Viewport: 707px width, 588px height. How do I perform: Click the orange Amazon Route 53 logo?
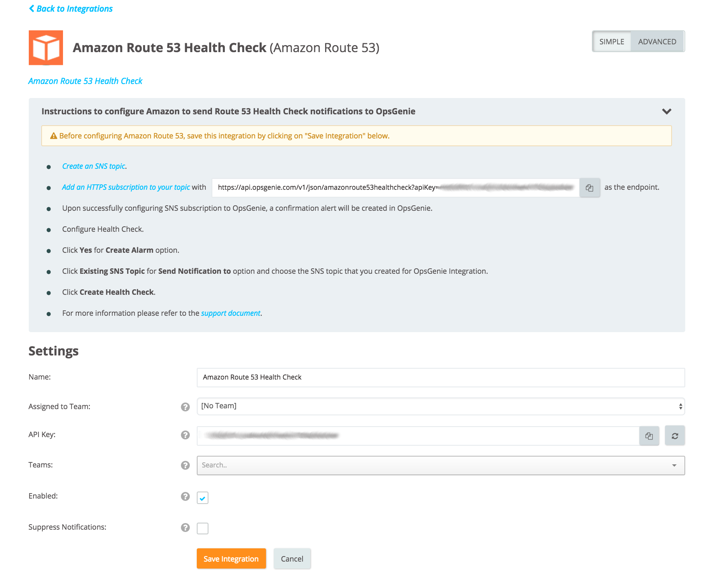(x=46, y=48)
